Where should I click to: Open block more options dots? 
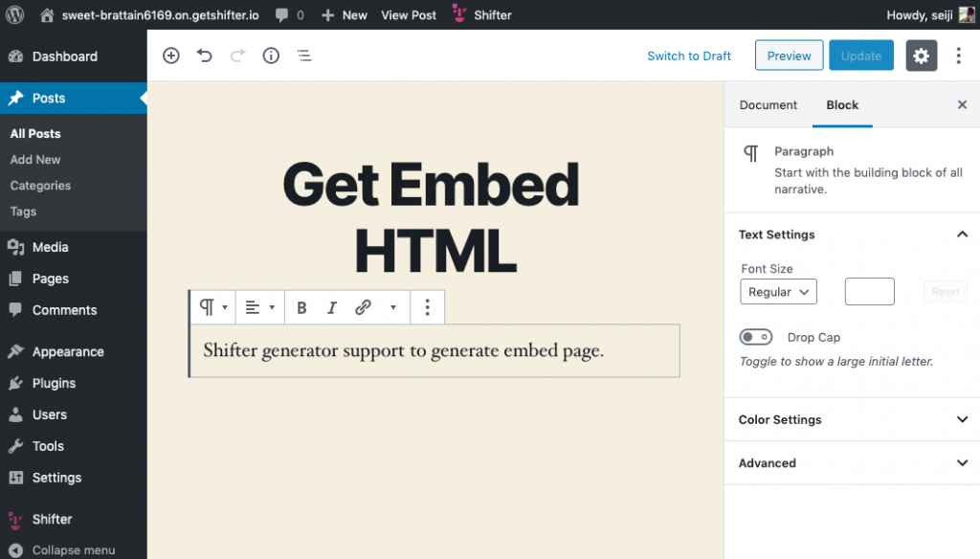(428, 307)
